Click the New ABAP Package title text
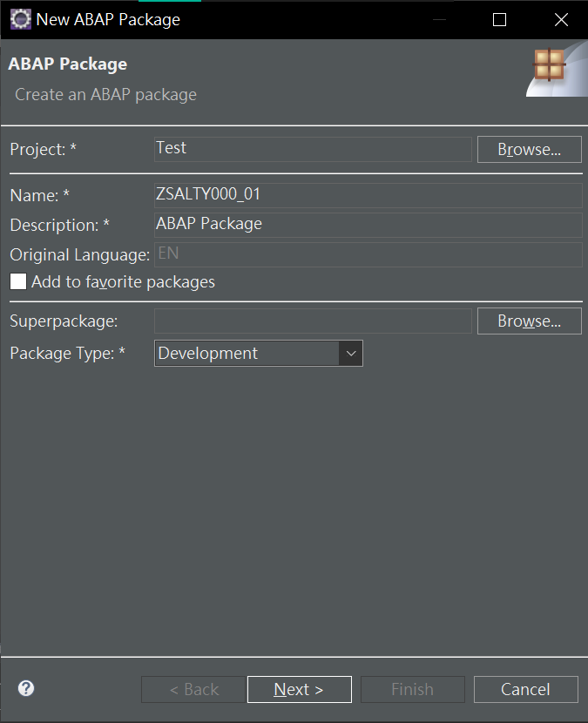 click(x=108, y=19)
